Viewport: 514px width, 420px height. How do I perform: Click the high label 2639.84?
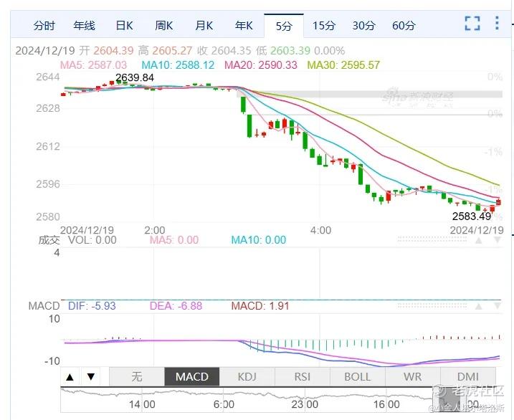135,77
